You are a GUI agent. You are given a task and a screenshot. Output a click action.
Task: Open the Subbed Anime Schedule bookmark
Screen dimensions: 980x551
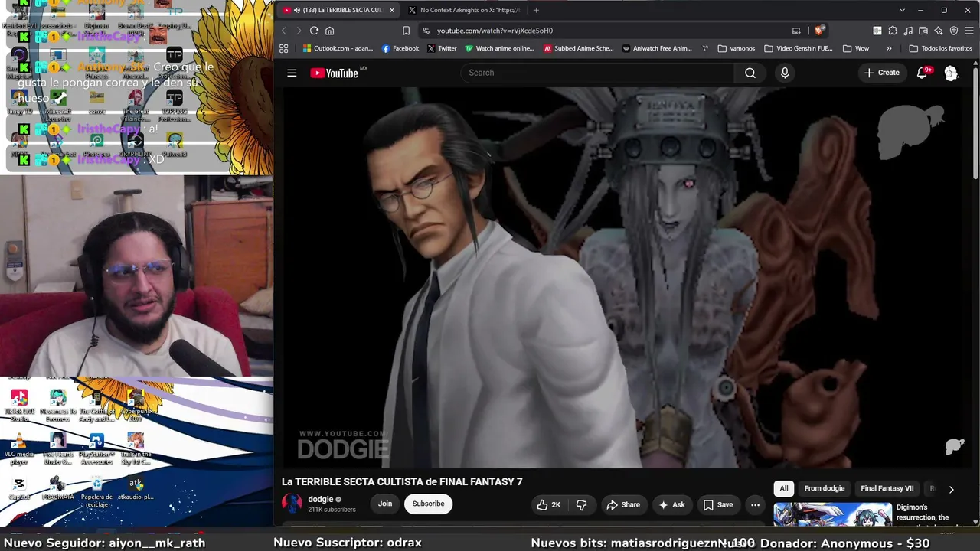(579, 48)
